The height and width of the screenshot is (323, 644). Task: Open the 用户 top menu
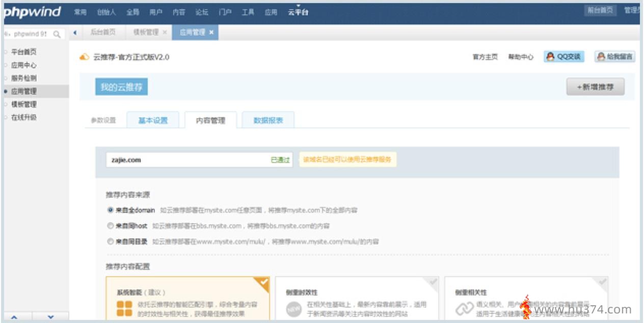pyautogui.click(x=156, y=12)
